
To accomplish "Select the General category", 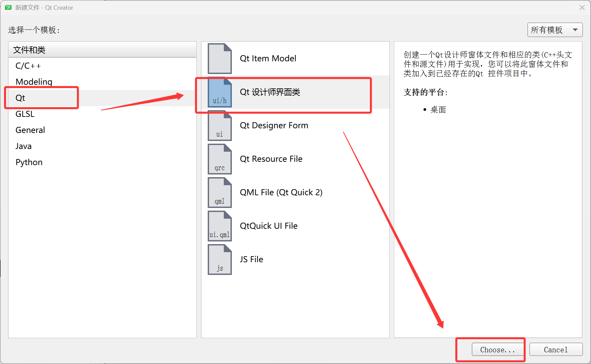I will 102,130.
